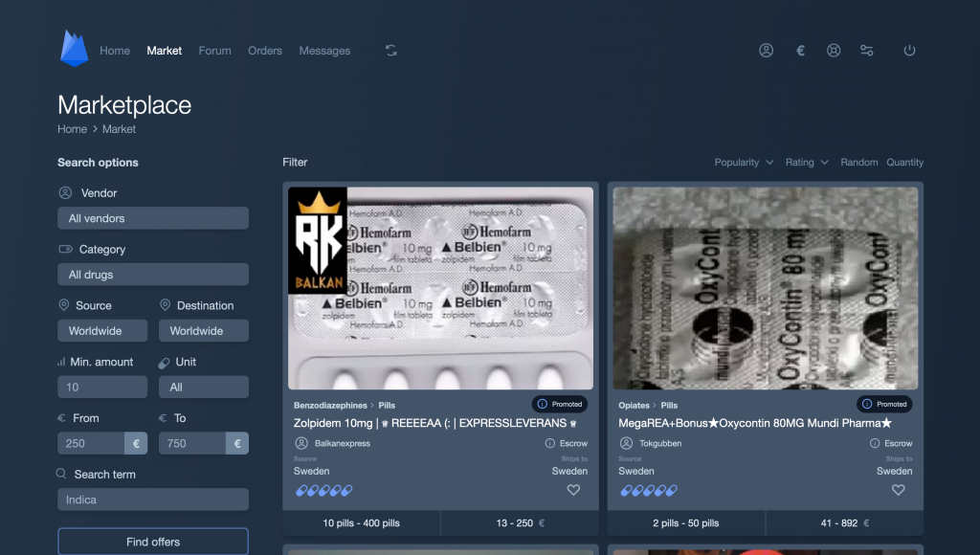
Task: Open the Unit dropdown showing All
Action: coord(204,387)
